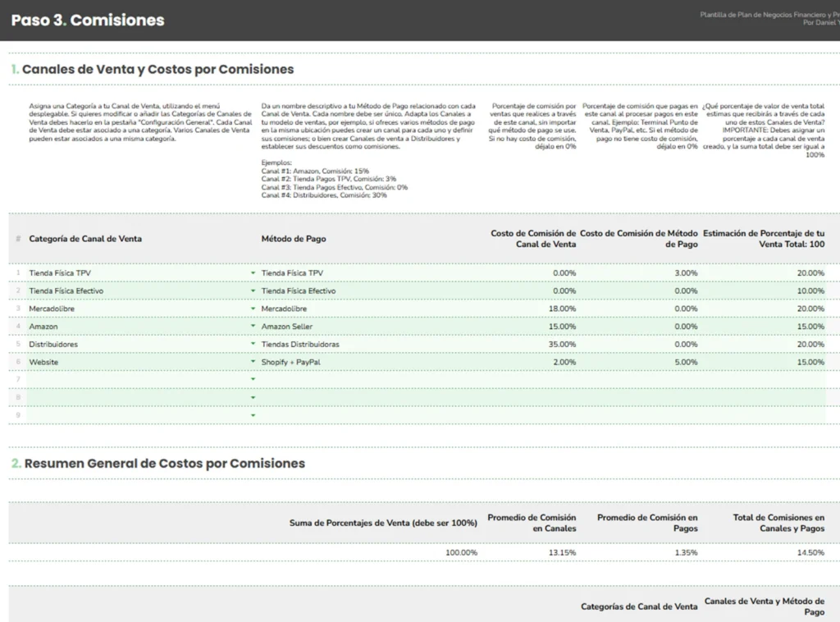Click heading Resumen General de Costos por Comisiones

[x=164, y=464]
